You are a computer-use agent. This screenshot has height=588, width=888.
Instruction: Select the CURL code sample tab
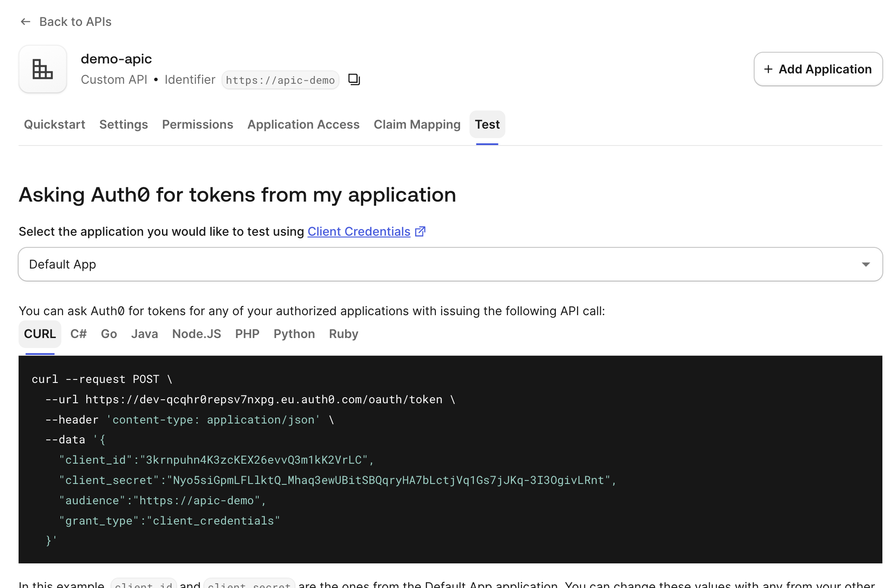tap(40, 334)
